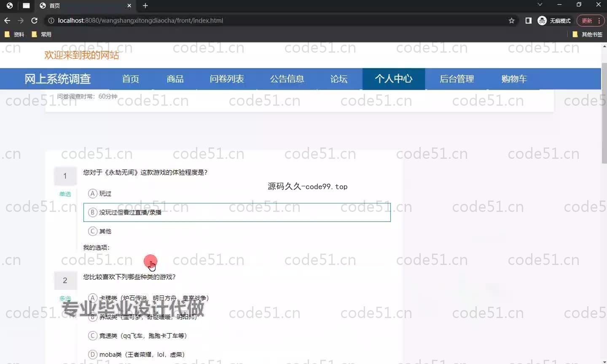Open the 资料 bookmark folder
The width and height of the screenshot is (607, 364).
14,34
